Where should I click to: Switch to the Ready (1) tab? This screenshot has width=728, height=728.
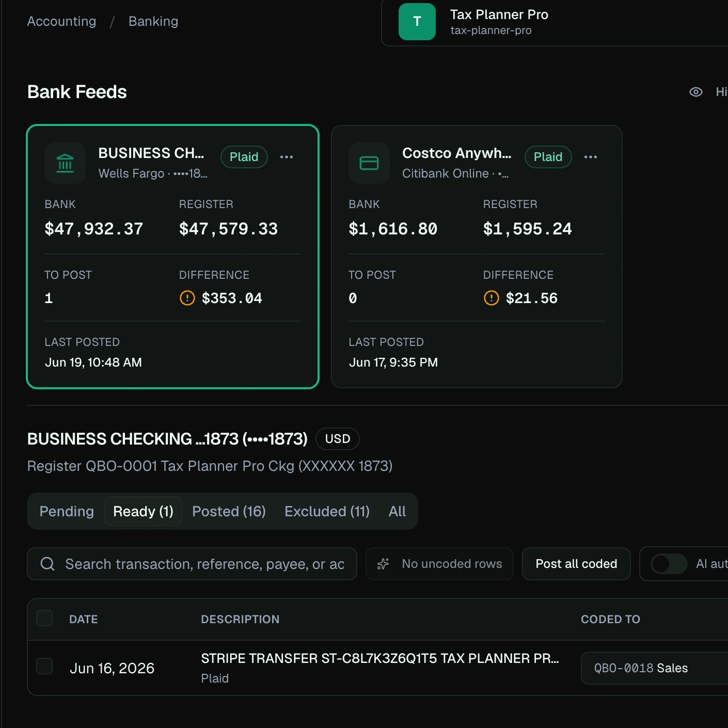click(x=144, y=511)
